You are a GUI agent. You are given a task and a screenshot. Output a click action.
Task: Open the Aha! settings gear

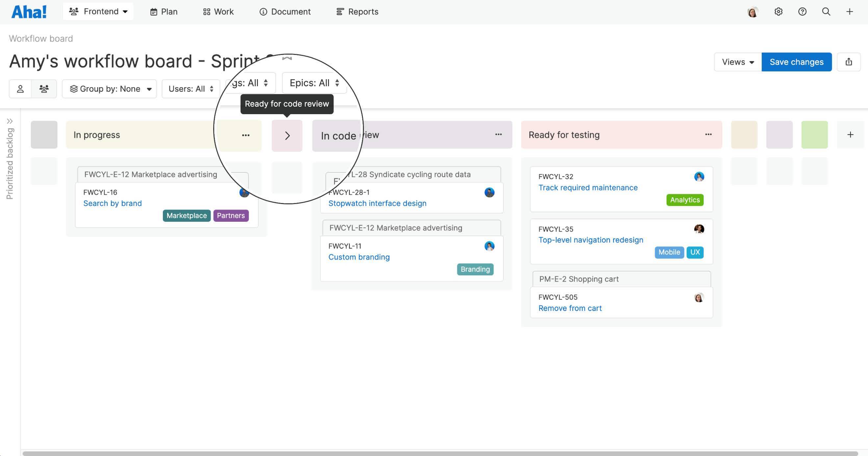pyautogui.click(x=779, y=12)
